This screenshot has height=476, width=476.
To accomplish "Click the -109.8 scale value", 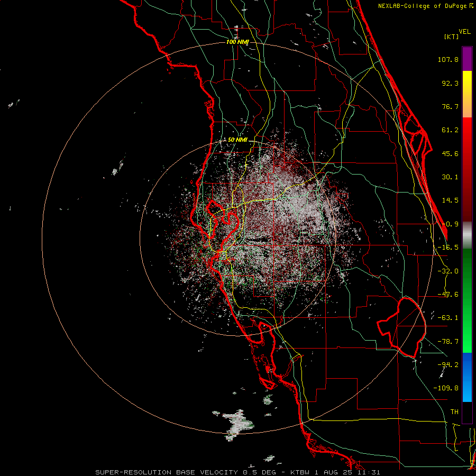I will tap(446, 388).
